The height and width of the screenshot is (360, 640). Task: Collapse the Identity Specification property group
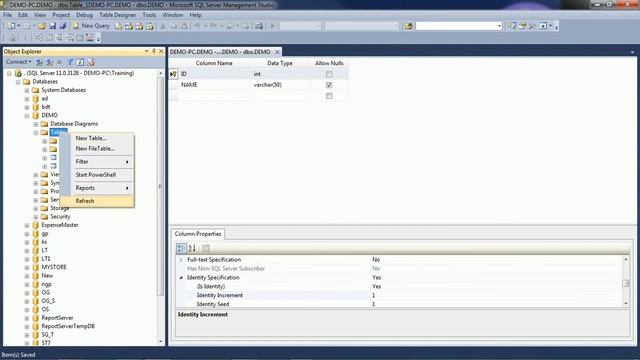pyautogui.click(x=181, y=278)
